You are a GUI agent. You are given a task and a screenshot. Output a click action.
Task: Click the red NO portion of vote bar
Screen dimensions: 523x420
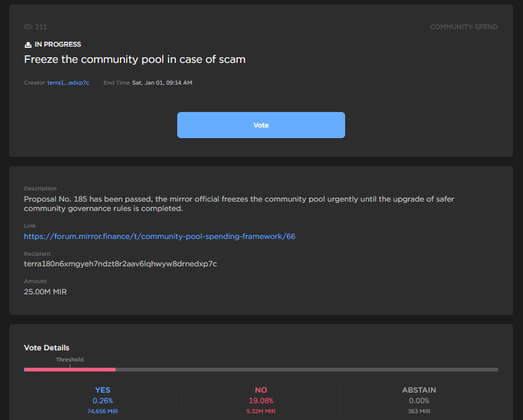coord(70,370)
